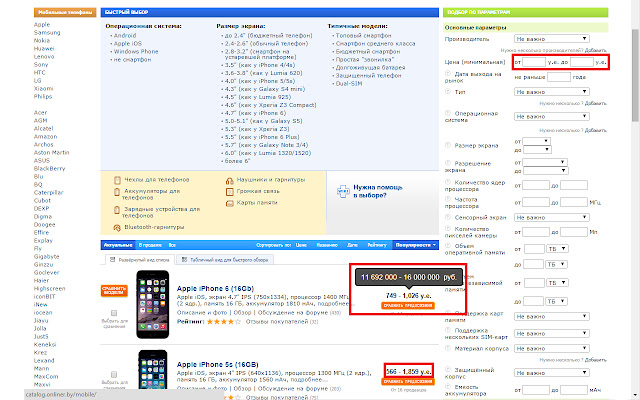Viewport: 640px width, 400px height.
Task: Select Развёрнутый вид списка view tab
Action: (140, 260)
